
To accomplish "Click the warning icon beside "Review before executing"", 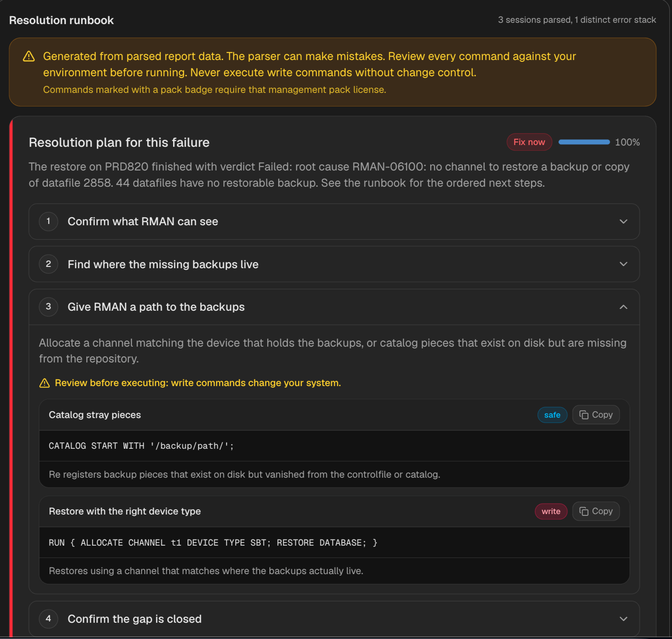I will [45, 383].
